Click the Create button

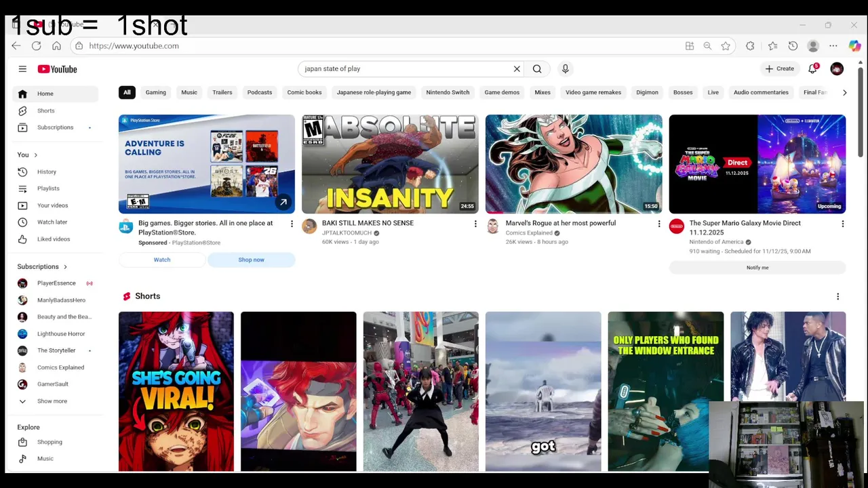coord(779,68)
